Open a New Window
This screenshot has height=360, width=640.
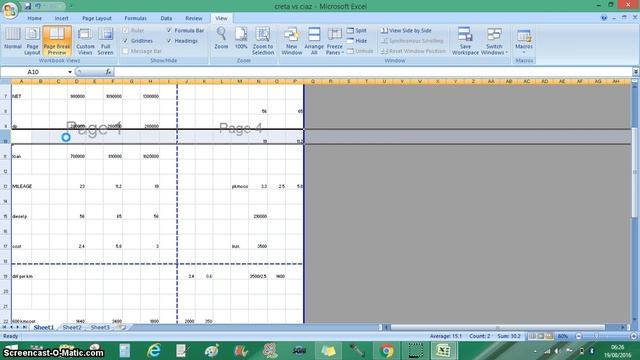292,41
